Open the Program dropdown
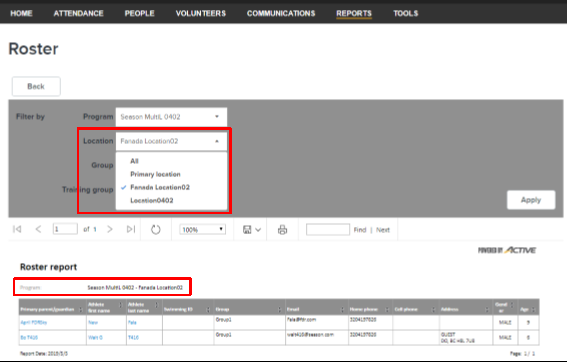This screenshot has height=364, width=567. pyautogui.click(x=171, y=117)
